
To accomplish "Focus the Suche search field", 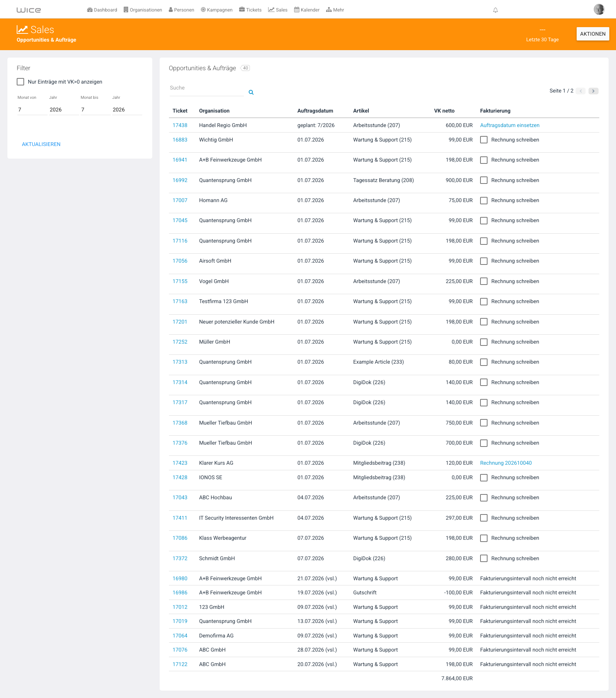I will tap(206, 88).
